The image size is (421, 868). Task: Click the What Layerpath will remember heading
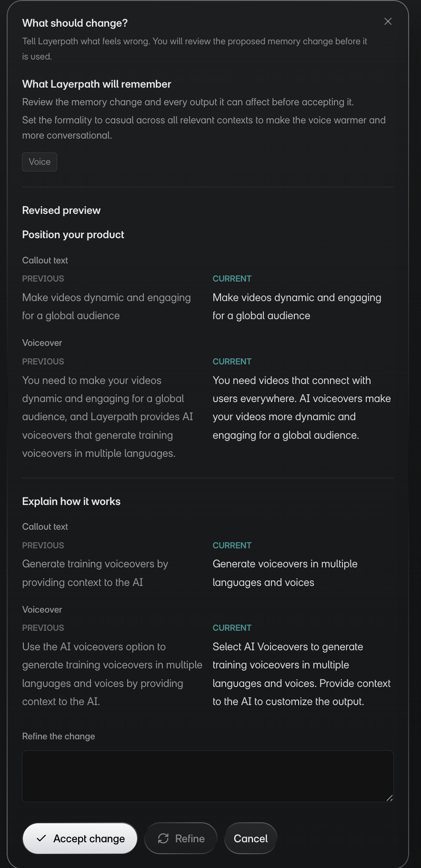click(x=97, y=84)
